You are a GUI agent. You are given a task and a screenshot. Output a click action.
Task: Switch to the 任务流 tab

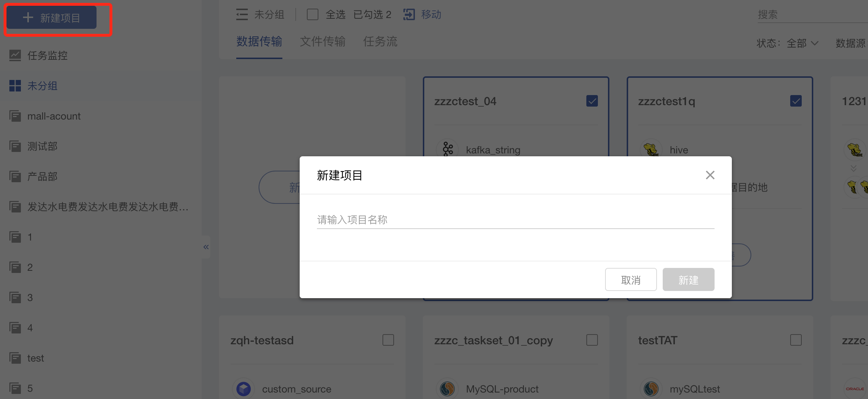[x=380, y=42]
